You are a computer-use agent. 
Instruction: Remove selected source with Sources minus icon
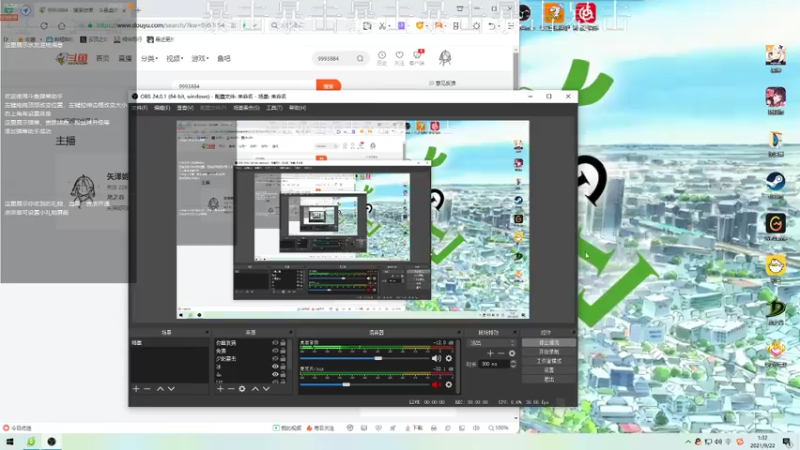231,389
